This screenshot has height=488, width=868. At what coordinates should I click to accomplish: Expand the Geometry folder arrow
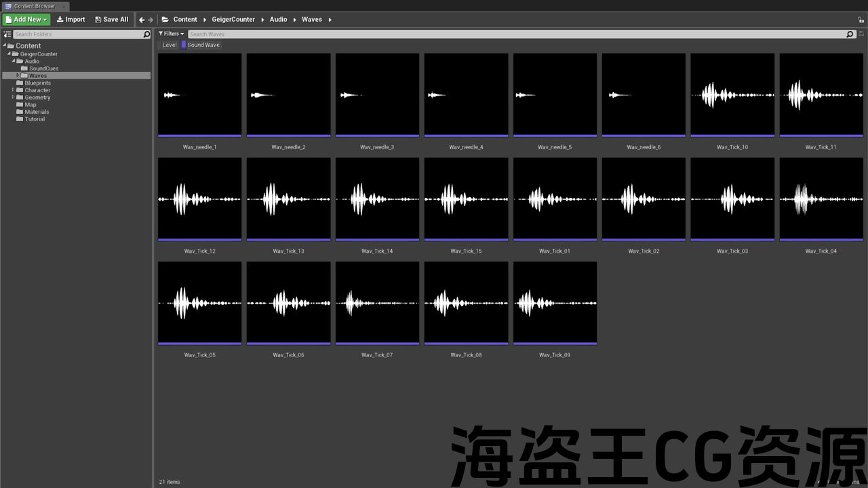13,97
